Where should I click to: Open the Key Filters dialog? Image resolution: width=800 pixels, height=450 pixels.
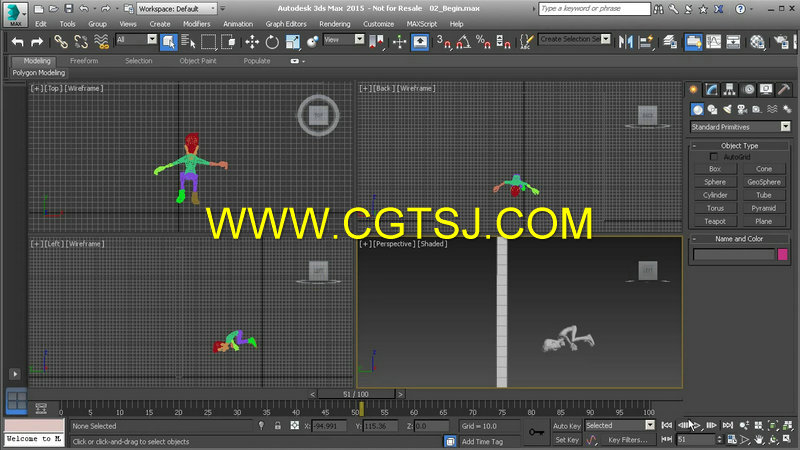tap(627, 439)
